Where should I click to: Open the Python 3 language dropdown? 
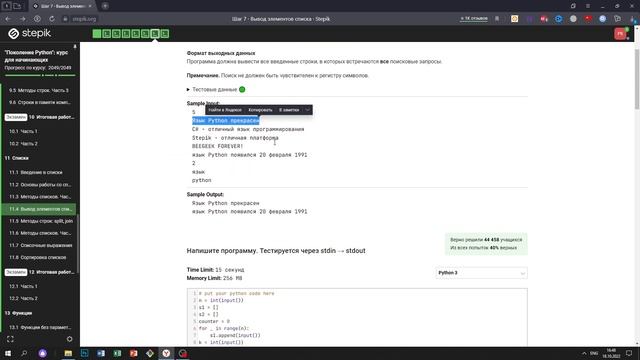coord(481,273)
